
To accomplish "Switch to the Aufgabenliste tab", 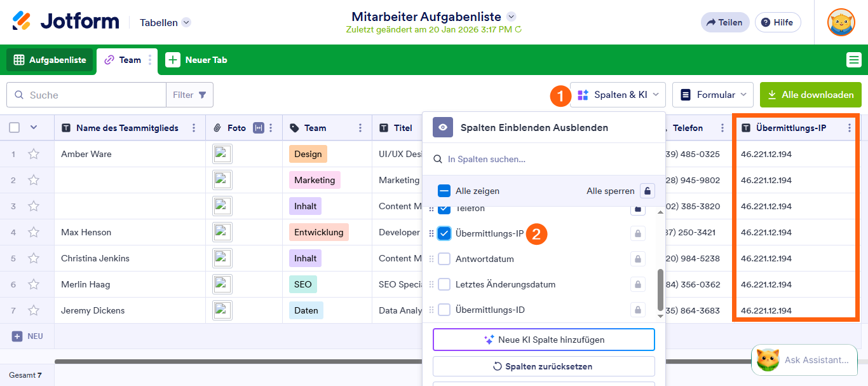I will 50,60.
